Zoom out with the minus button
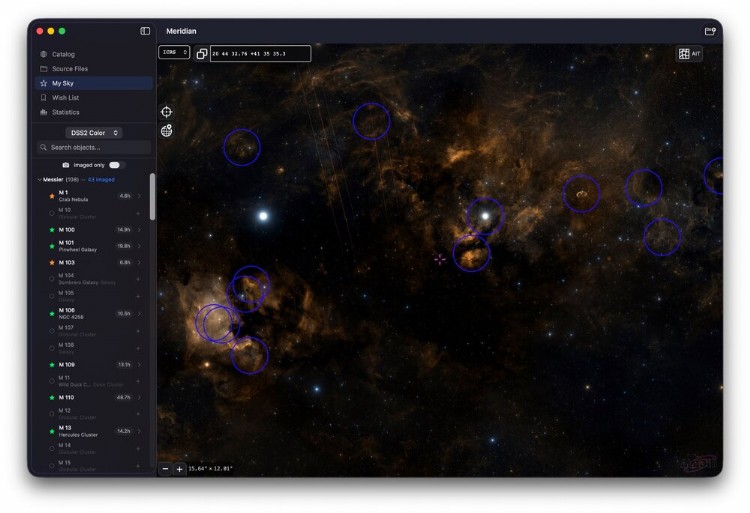This screenshot has height=513, width=750. (x=165, y=469)
